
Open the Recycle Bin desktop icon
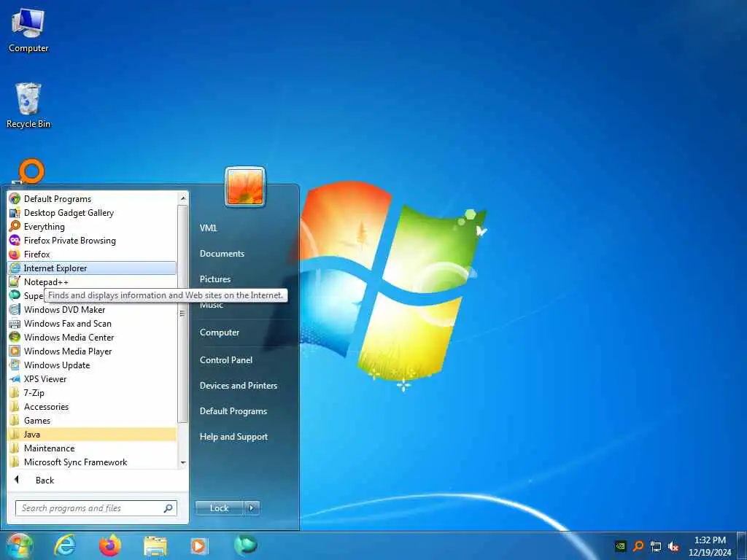pos(28,106)
